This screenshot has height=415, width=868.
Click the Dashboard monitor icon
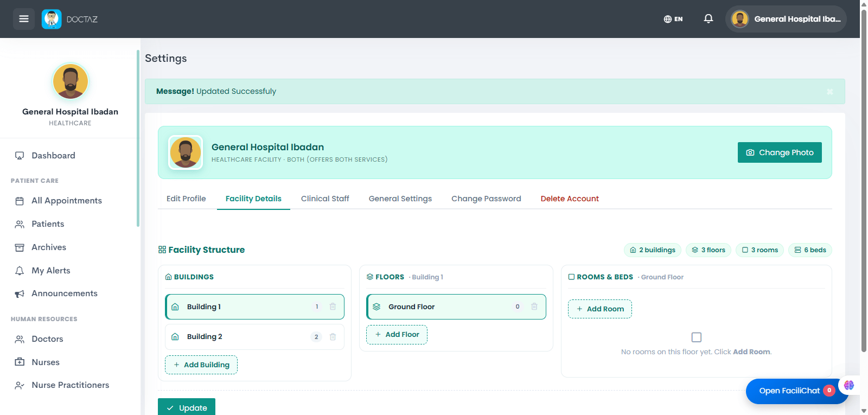(20, 156)
